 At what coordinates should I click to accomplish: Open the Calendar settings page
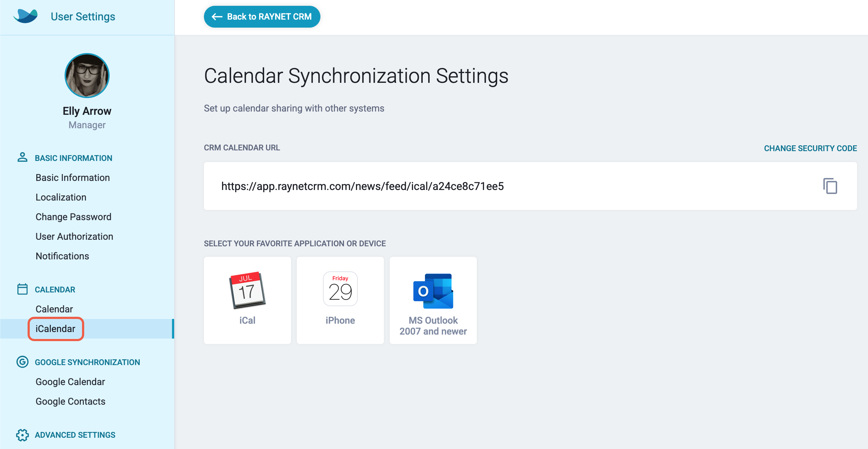(x=53, y=309)
